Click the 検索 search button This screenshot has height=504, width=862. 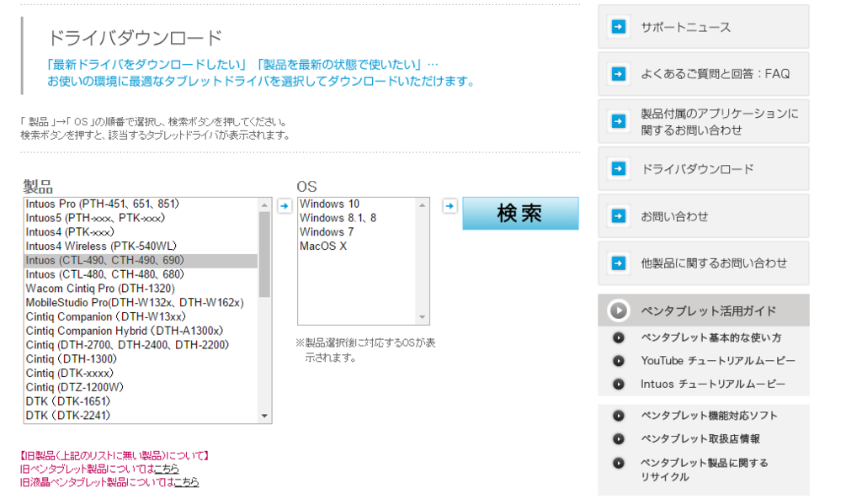coord(520,213)
